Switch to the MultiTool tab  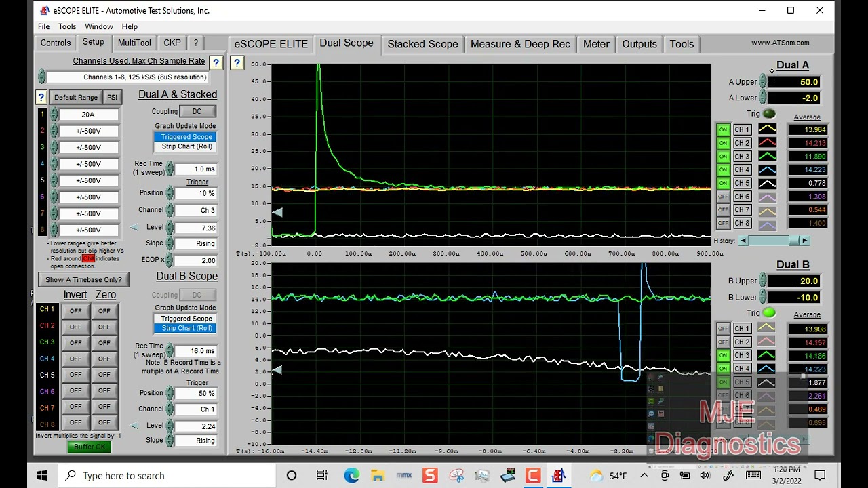tap(134, 43)
